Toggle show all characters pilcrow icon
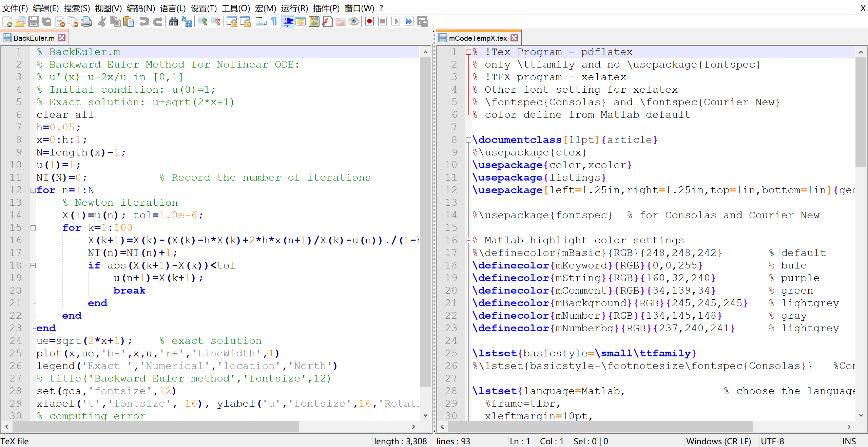The image size is (868, 447). [x=274, y=22]
